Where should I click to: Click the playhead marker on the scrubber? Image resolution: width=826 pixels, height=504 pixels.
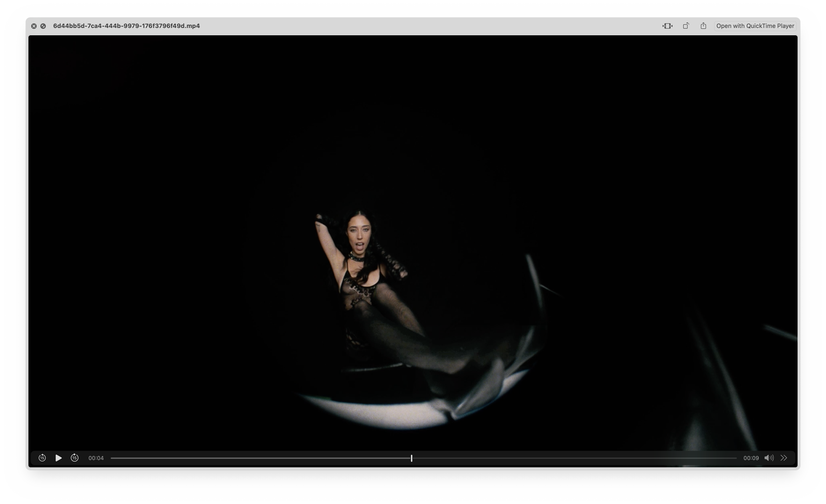(x=411, y=458)
